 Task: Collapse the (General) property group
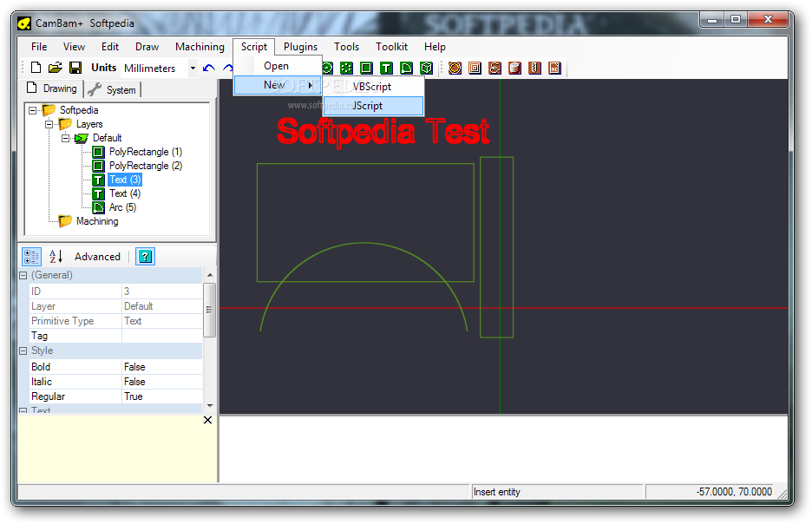click(x=23, y=276)
